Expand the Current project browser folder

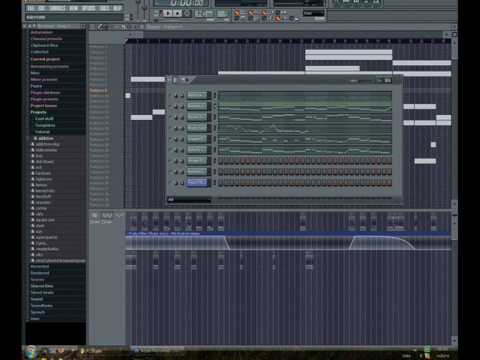45,59
